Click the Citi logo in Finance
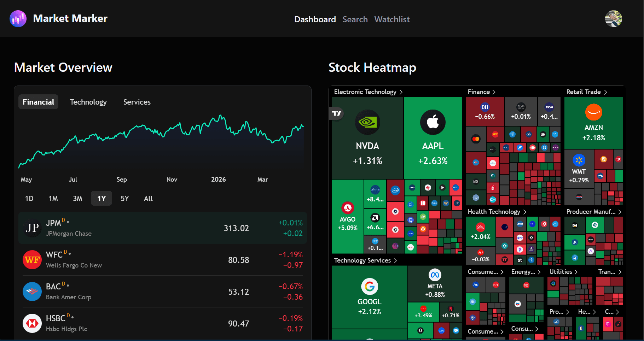This screenshot has width=644, height=341. pos(529,134)
